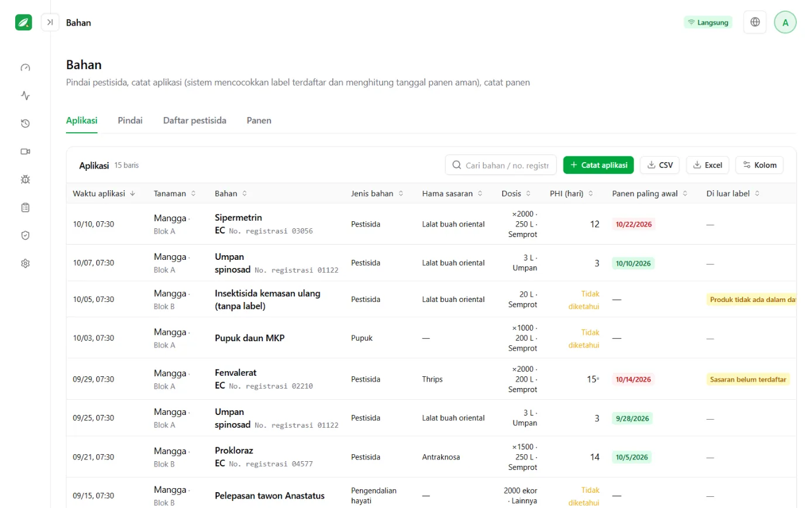Switch to the Panen tab
This screenshot has height=508, width=812.
click(x=259, y=121)
